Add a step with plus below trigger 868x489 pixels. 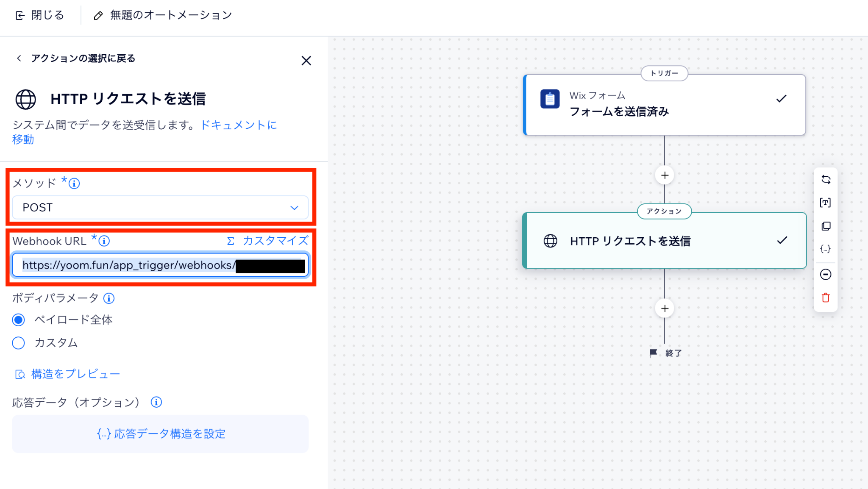[x=665, y=175]
